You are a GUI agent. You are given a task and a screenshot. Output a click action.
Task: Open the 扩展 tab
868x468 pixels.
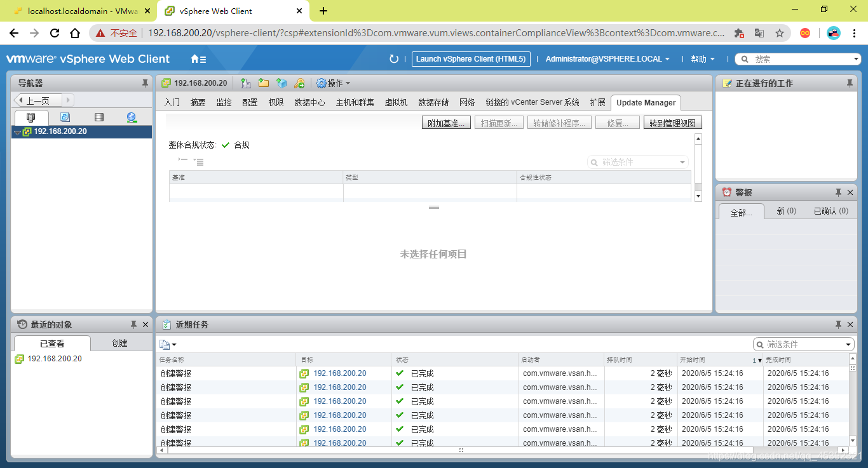coord(597,102)
